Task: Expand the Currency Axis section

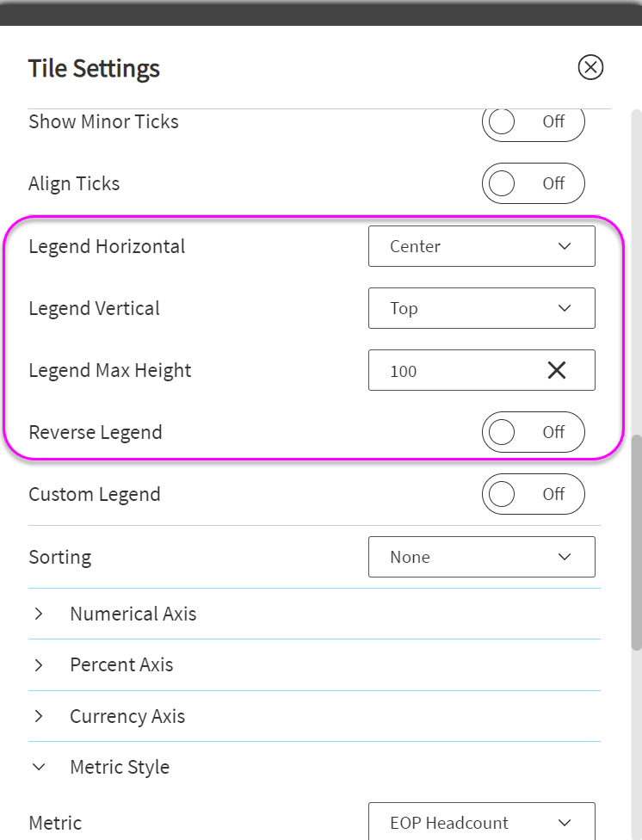Action: [127, 716]
